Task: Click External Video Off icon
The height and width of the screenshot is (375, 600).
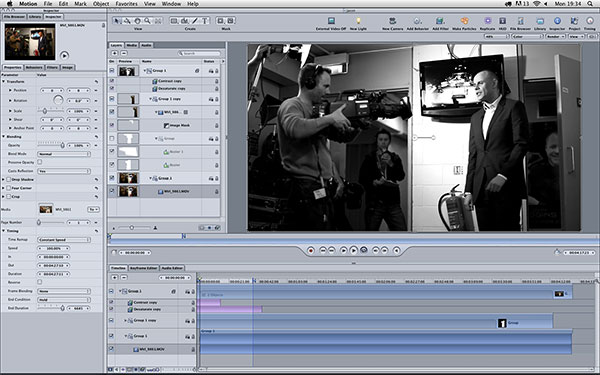Action: click(x=331, y=21)
